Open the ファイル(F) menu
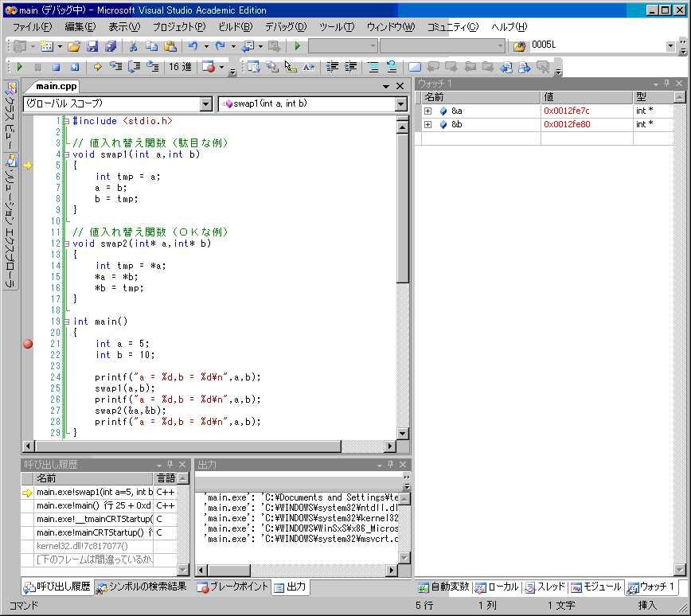The width and height of the screenshot is (691, 616). point(32,27)
